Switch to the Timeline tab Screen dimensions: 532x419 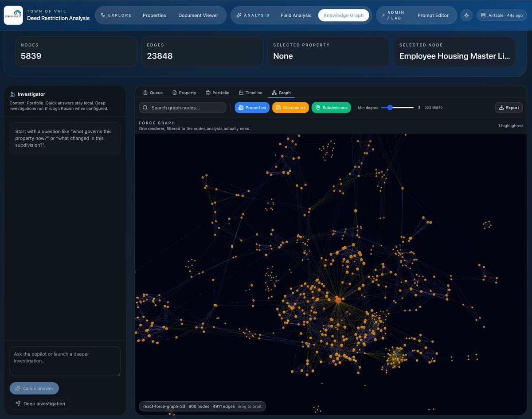(x=250, y=93)
